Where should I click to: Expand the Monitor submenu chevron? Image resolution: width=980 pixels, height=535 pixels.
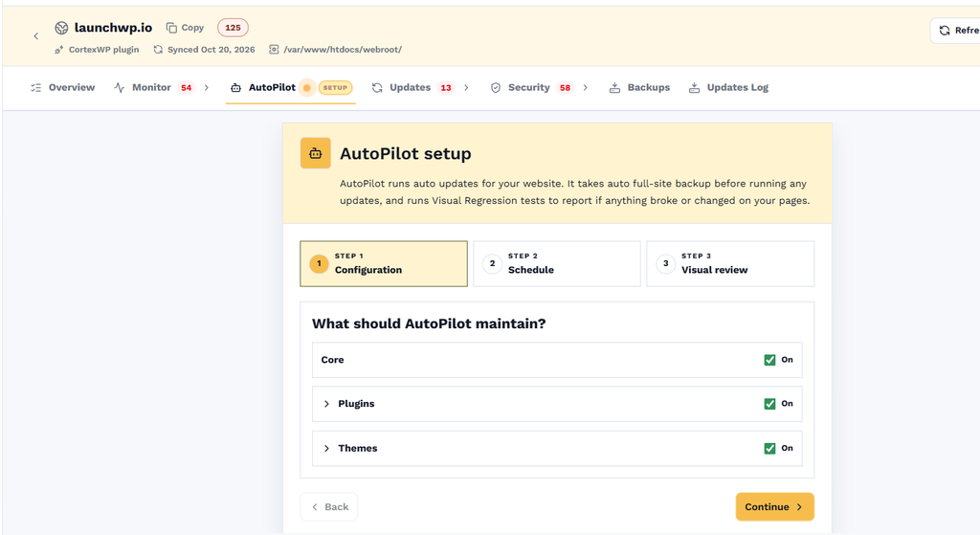pyautogui.click(x=207, y=87)
